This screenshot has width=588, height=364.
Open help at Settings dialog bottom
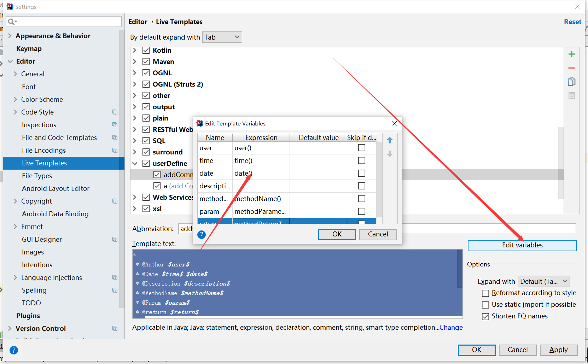[14, 350]
